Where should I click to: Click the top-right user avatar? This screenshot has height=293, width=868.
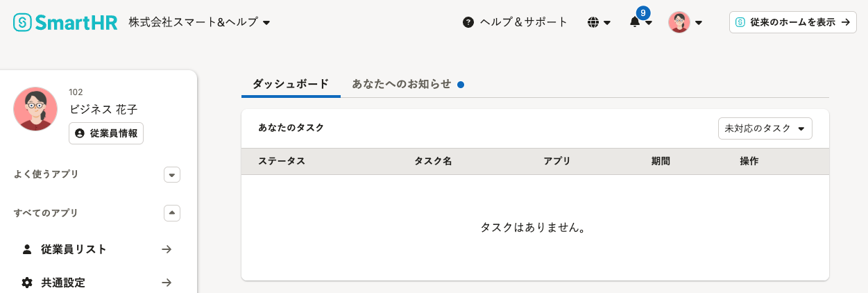(x=679, y=22)
